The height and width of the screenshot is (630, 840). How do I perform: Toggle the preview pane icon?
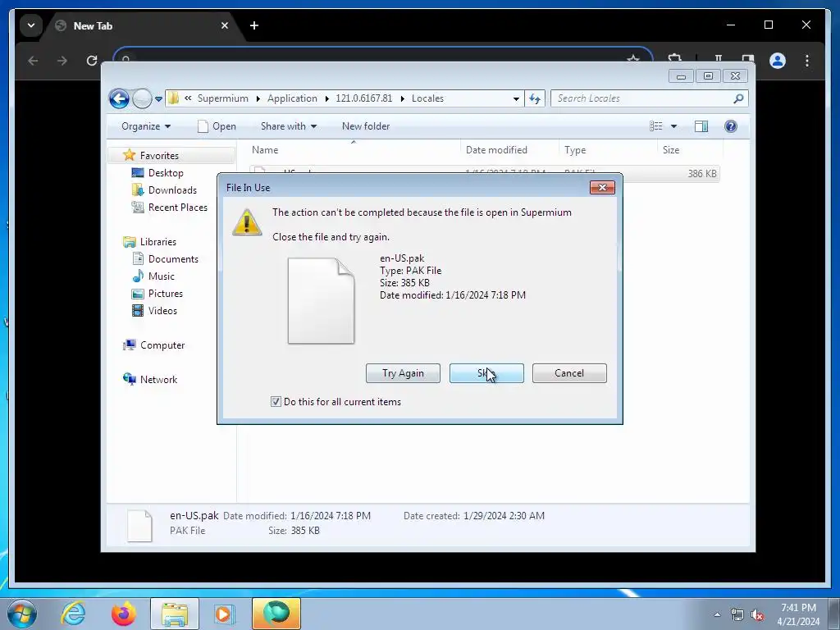click(701, 126)
